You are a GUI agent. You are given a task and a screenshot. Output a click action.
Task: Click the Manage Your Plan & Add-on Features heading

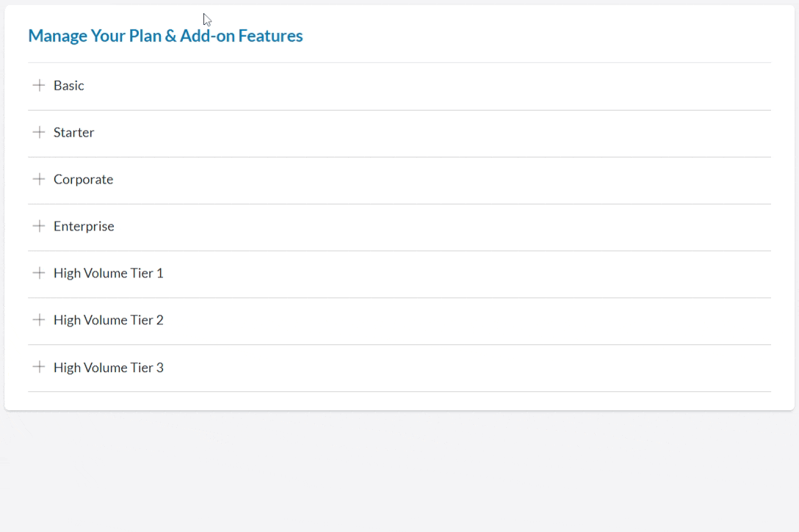click(x=165, y=36)
